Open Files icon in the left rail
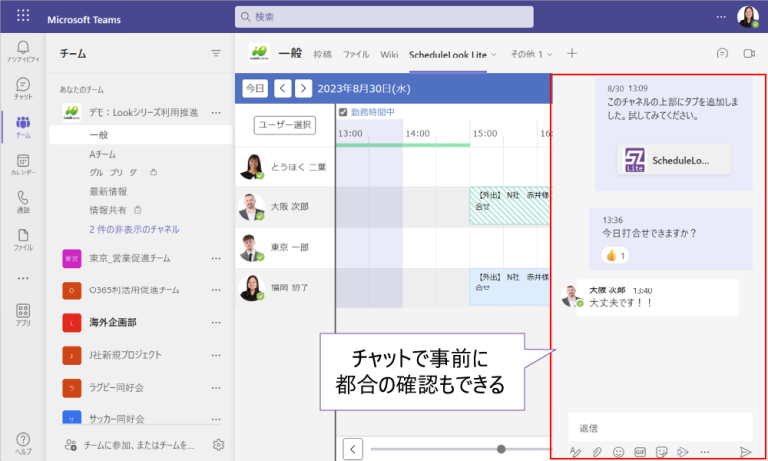768x461 pixels. (22, 239)
